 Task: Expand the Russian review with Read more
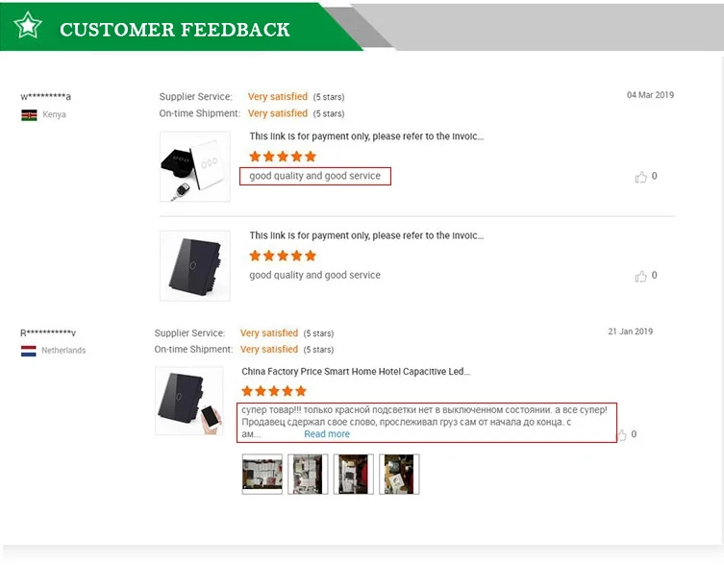(x=327, y=434)
